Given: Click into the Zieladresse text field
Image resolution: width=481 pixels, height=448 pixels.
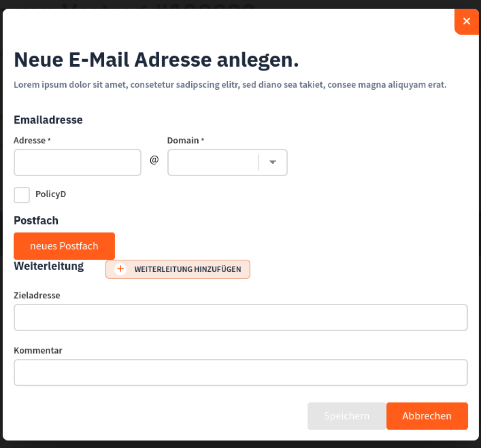Looking at the screenshot, I should (x=240, y=317).
